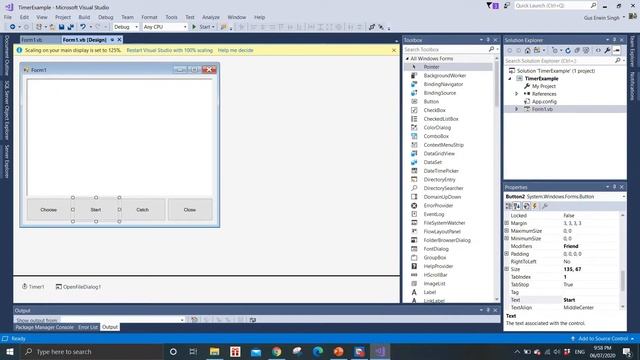The image size is (640, 360).
Task: Click the Save icon in toolbar
Action: tap(61, 27)
